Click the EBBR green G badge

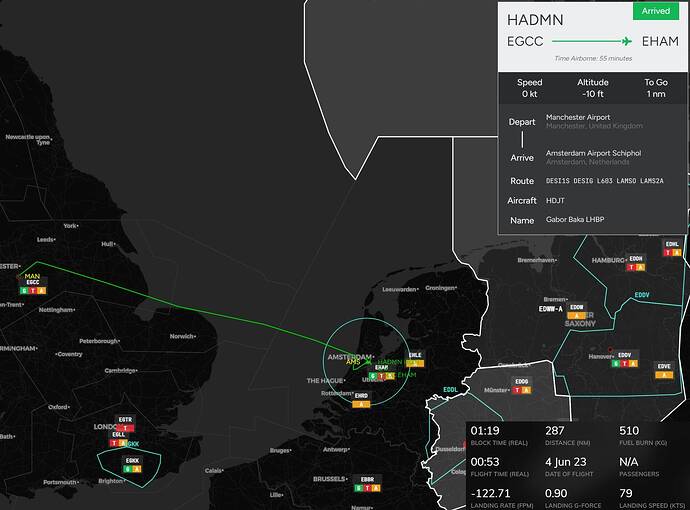[x=359, y=488]
